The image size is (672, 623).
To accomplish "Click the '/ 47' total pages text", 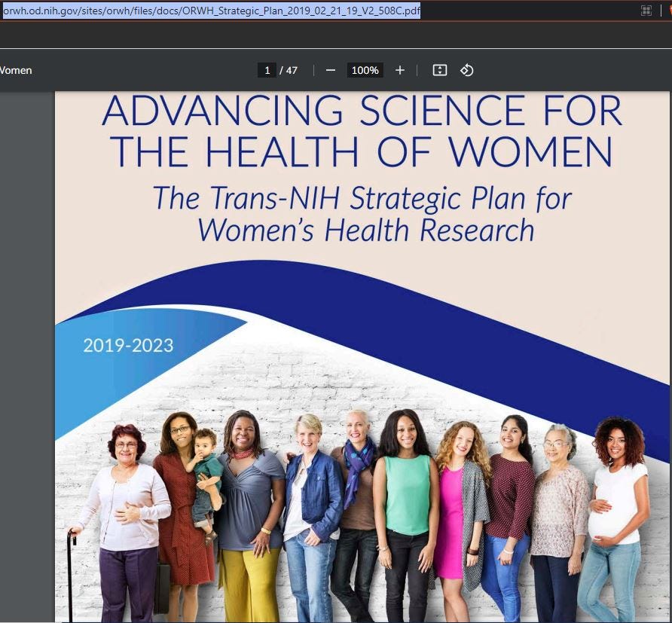I will tap(289, 70).
